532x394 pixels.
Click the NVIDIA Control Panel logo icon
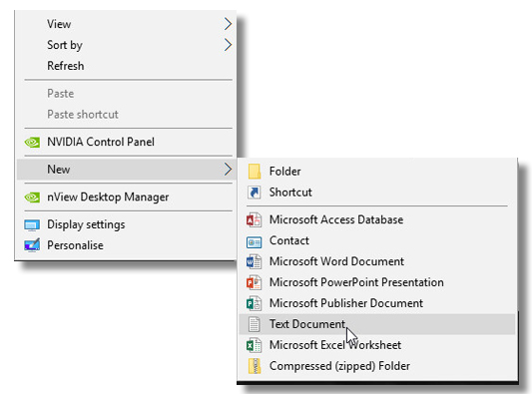coord(32,142)
